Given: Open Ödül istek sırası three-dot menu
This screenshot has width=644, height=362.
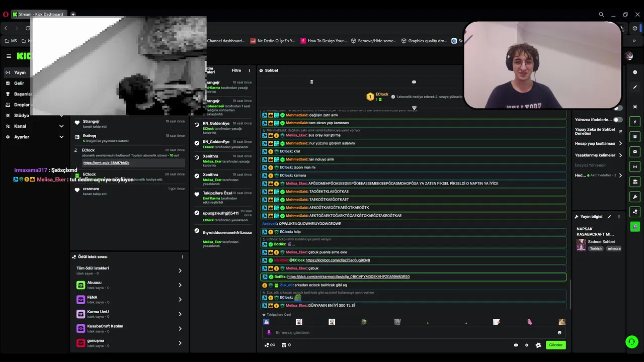Looking at the screenshot, I should [183, 257].
